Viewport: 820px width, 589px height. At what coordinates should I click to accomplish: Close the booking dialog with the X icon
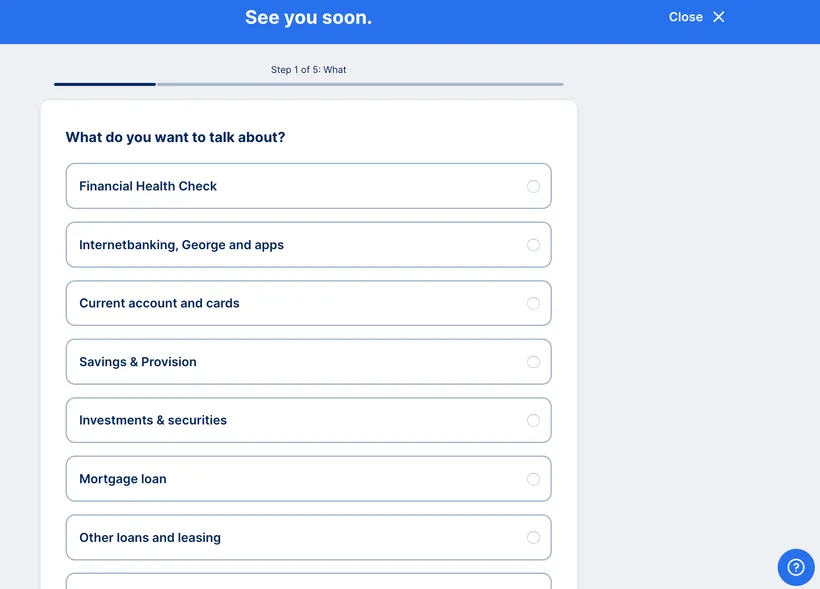coord(719,16)
